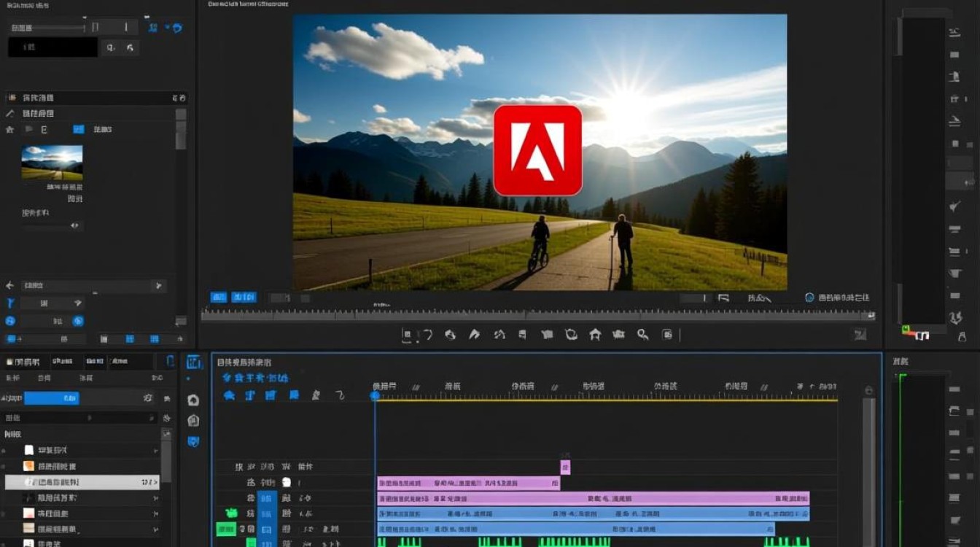Click the first transport icon under the preview
The height and width of the screenshot is (547, 980).
coord(408,335)
